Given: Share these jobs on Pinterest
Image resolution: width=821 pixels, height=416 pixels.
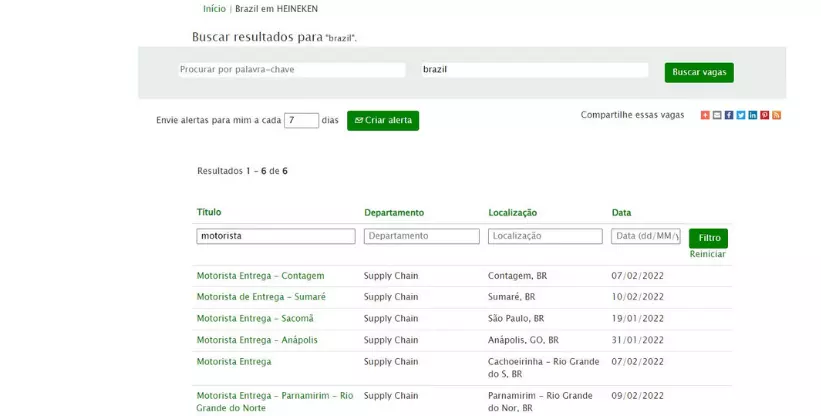Looking at the screenshot, I should pyautogui.click(x=764, y=115).
